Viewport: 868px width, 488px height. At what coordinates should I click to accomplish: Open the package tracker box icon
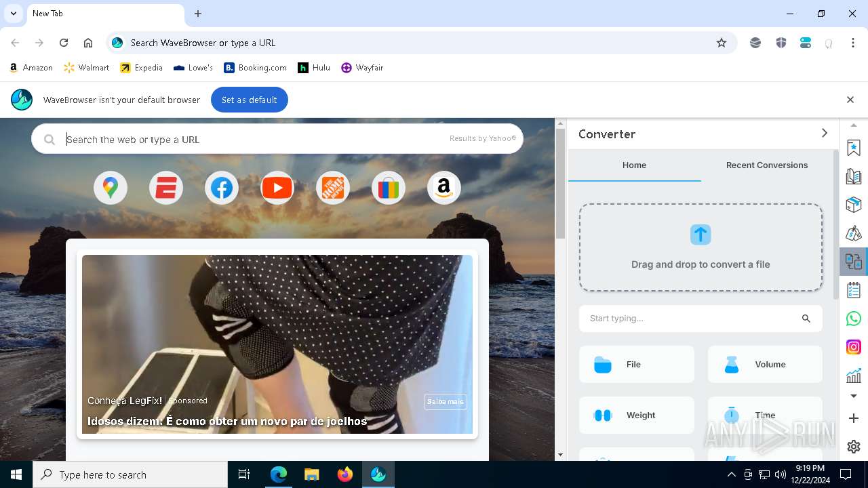click(x=854, y=204)
